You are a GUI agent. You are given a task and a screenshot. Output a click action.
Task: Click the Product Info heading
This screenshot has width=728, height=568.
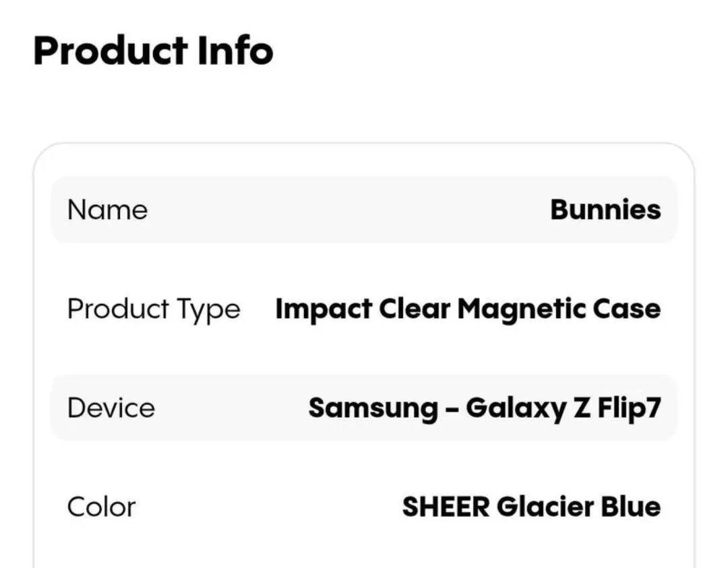click(x=153, y=51)
